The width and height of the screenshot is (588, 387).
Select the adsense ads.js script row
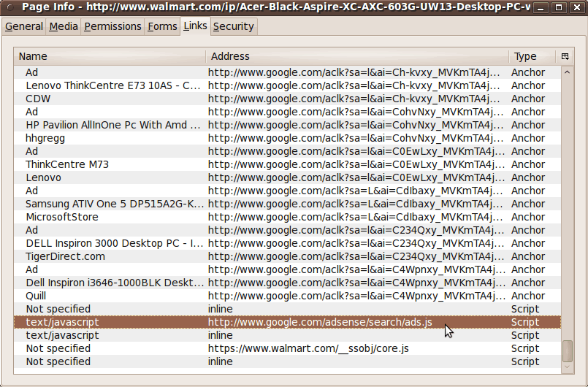pyautogui.click(x=287, y=322)
